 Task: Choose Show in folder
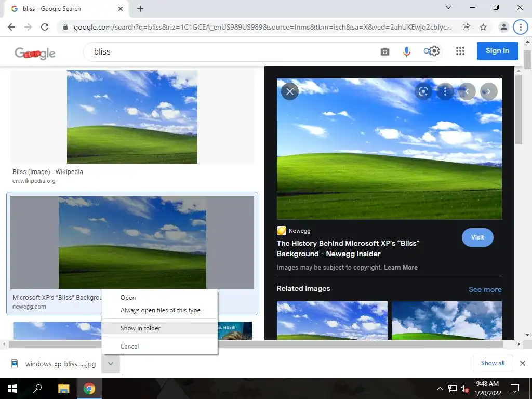point(159,328)
